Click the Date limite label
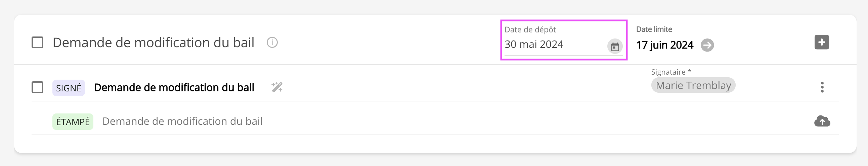The image size is (868, 166). (x=654, y=29)
